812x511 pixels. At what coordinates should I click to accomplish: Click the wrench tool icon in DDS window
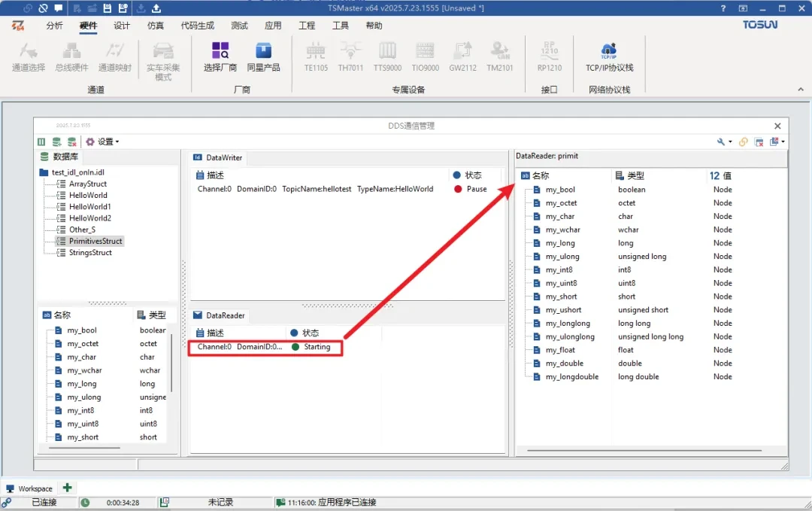[x=722, y=141]
